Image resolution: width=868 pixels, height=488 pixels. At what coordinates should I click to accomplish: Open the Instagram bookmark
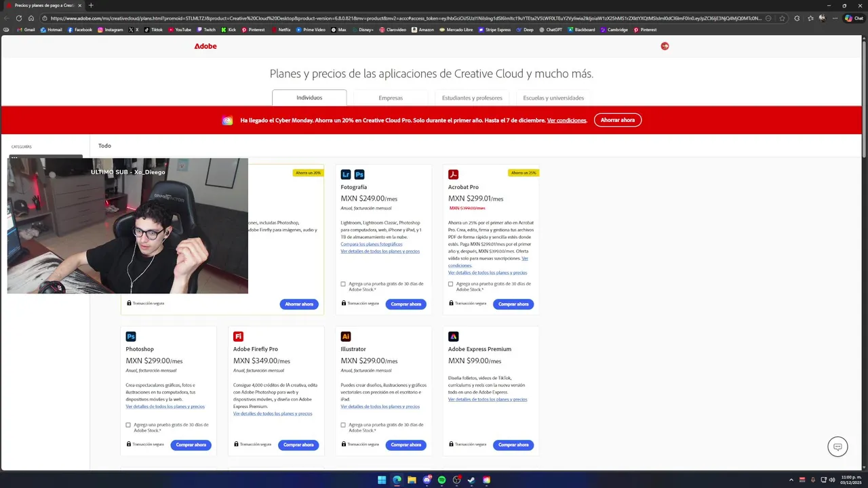tap(111, 30)
